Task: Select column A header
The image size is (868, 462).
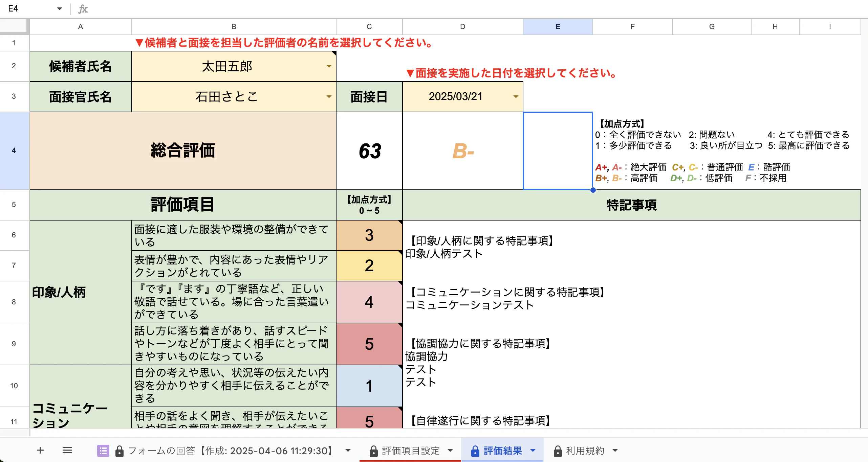Action: pyautogui.click(x=81, y=27)
